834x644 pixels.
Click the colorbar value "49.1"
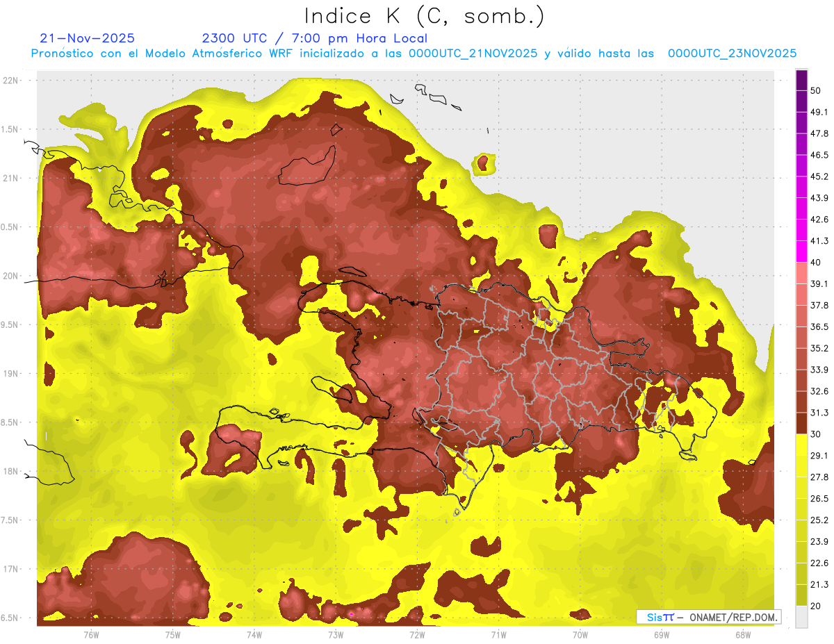click(819, 112)
